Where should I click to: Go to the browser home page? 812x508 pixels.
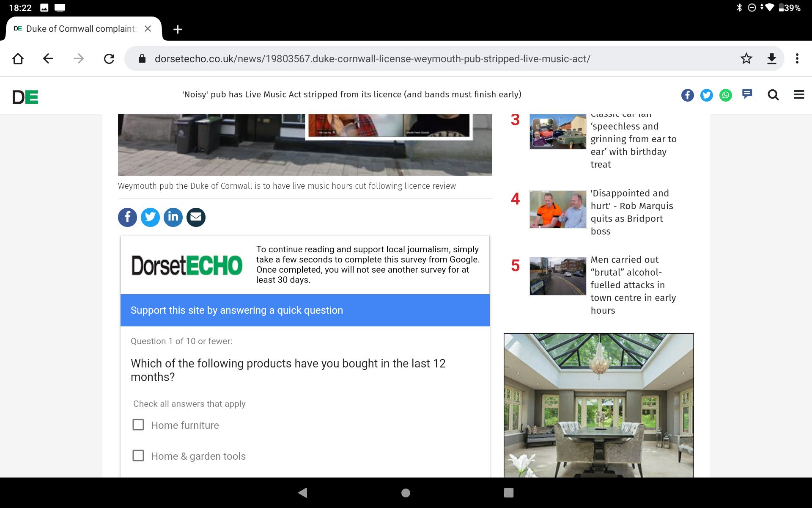pyautogui.click(x=18, y=58)
